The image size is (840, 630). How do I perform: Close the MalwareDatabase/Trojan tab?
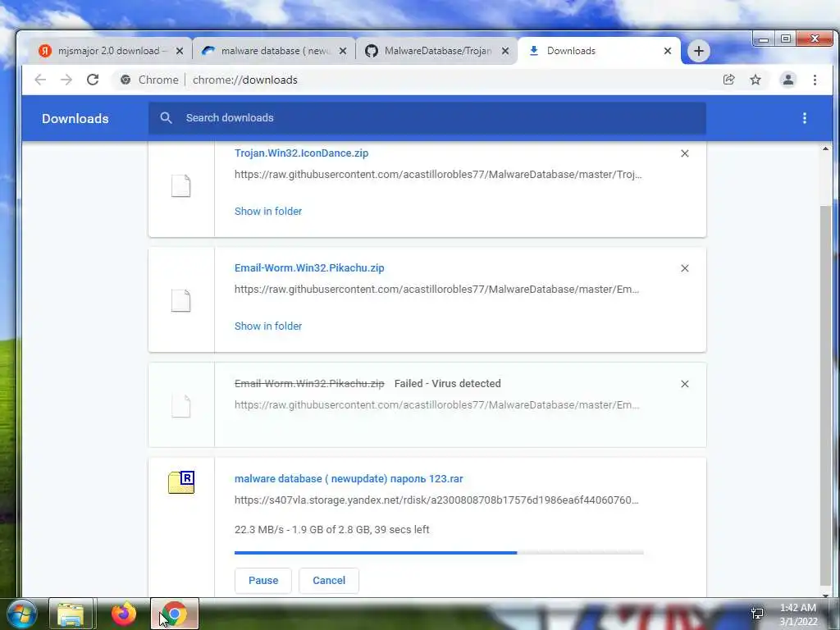point(505,51)
